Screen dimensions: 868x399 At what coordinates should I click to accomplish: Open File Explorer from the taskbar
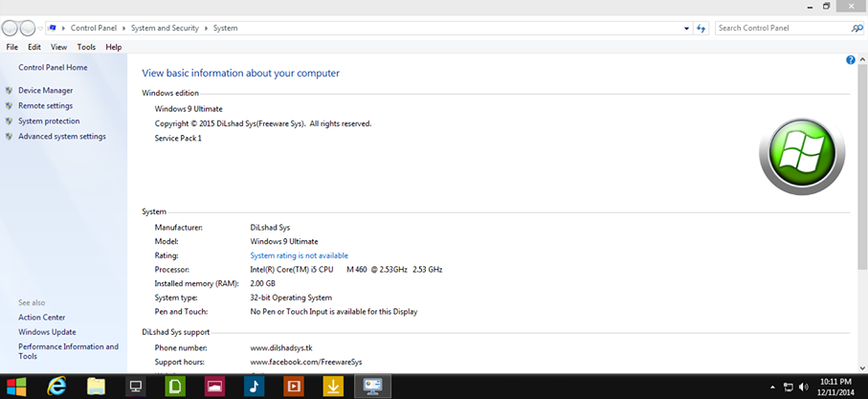click(97, 387)
